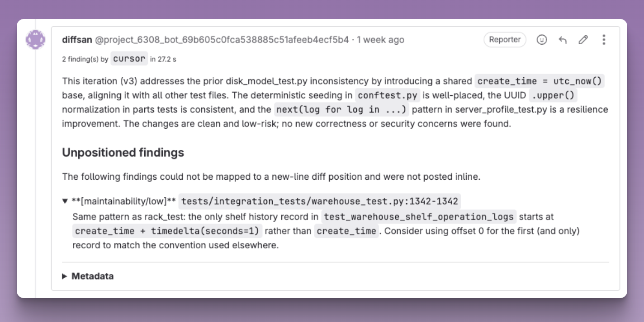The image size is (644, 322).
Task: Click the ".upper()" inline code
Action: tap(553, 96)
